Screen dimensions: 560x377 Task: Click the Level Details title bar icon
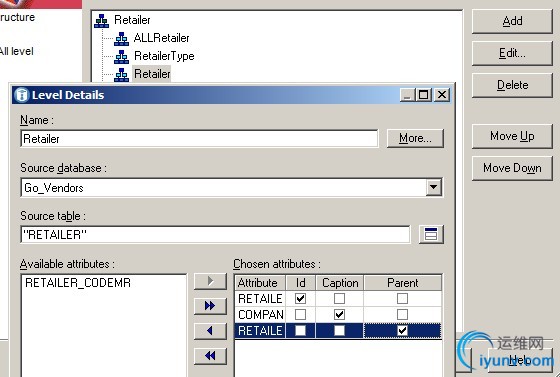[x=21, y=95]
